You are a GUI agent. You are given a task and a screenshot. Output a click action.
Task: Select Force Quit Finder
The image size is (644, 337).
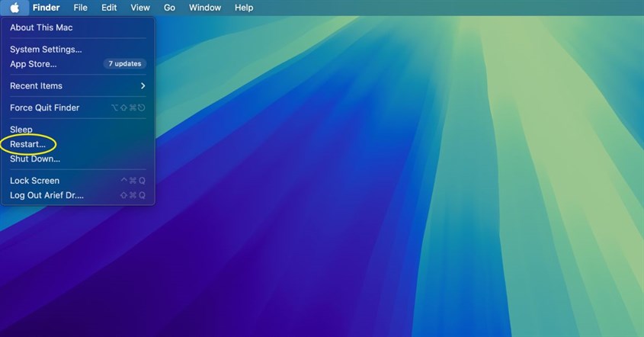(x=44, y=108)
